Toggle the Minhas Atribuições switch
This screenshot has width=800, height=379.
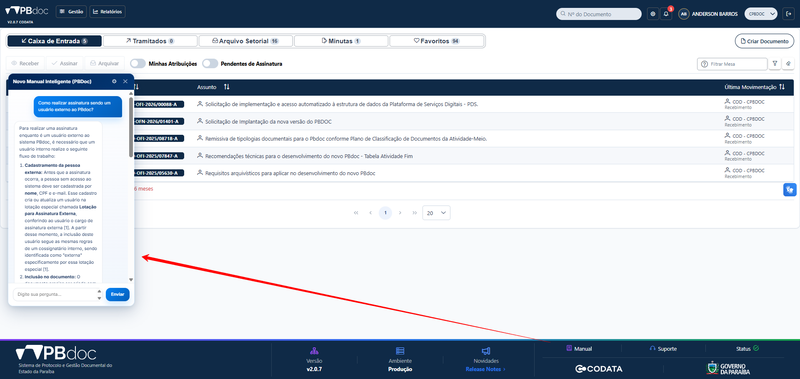pyautogui.click(x=138, y=64)
